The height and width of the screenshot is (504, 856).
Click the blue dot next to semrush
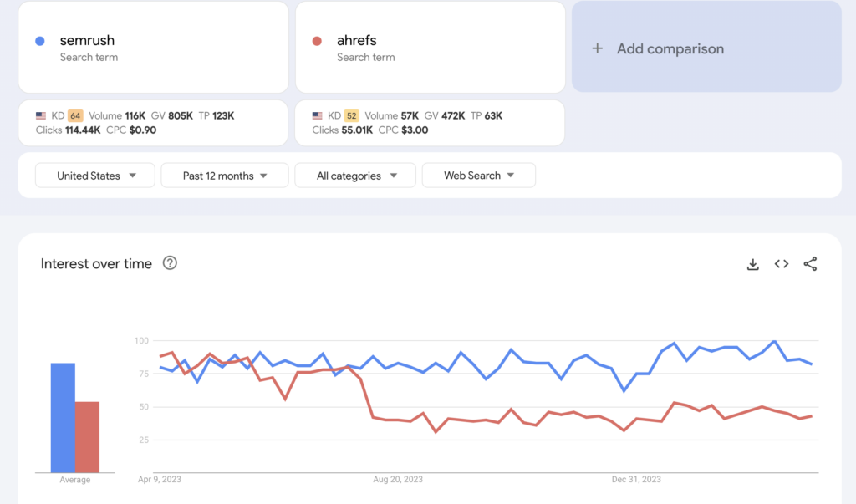(x=40, y=40)
